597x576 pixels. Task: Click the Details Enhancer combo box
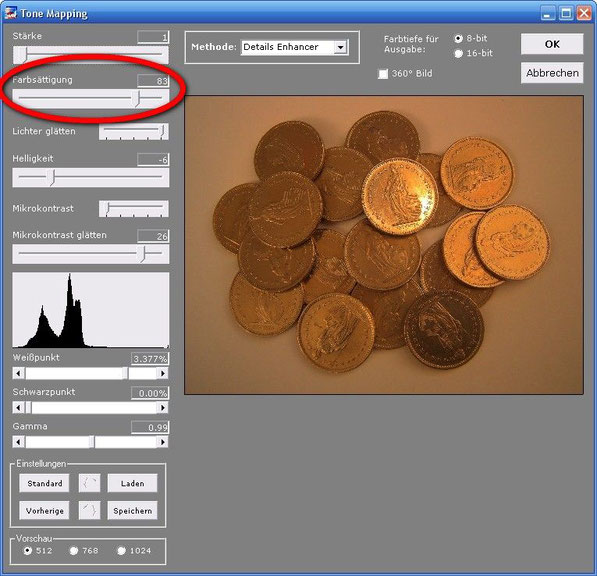[x=295, y=47]
